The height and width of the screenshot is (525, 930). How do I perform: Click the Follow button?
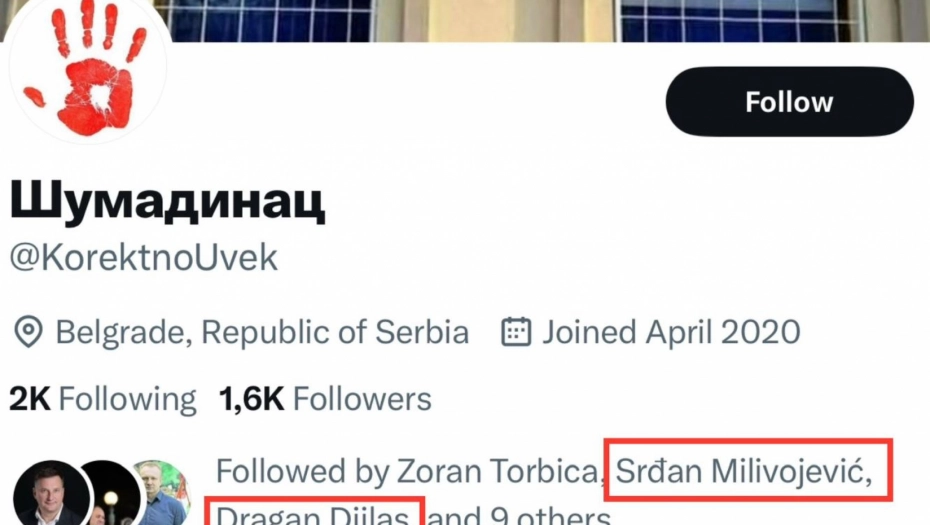(789, 102)
